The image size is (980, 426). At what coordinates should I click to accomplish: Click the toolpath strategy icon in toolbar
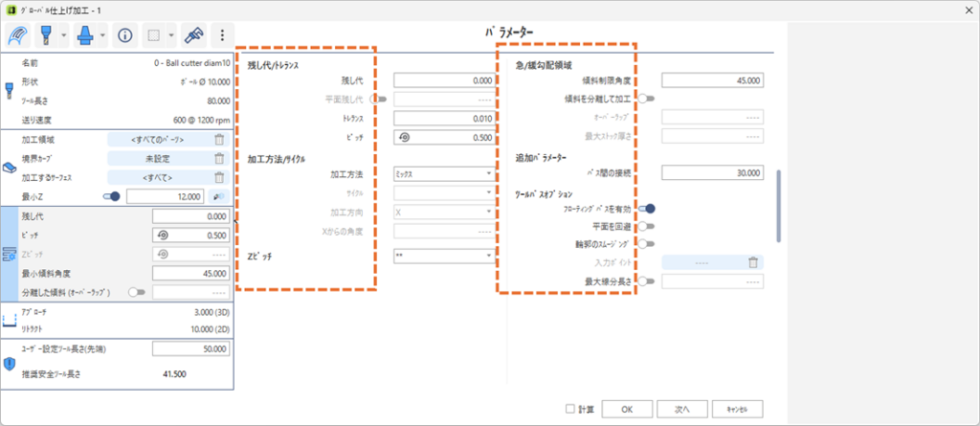[x=17, y=35]
